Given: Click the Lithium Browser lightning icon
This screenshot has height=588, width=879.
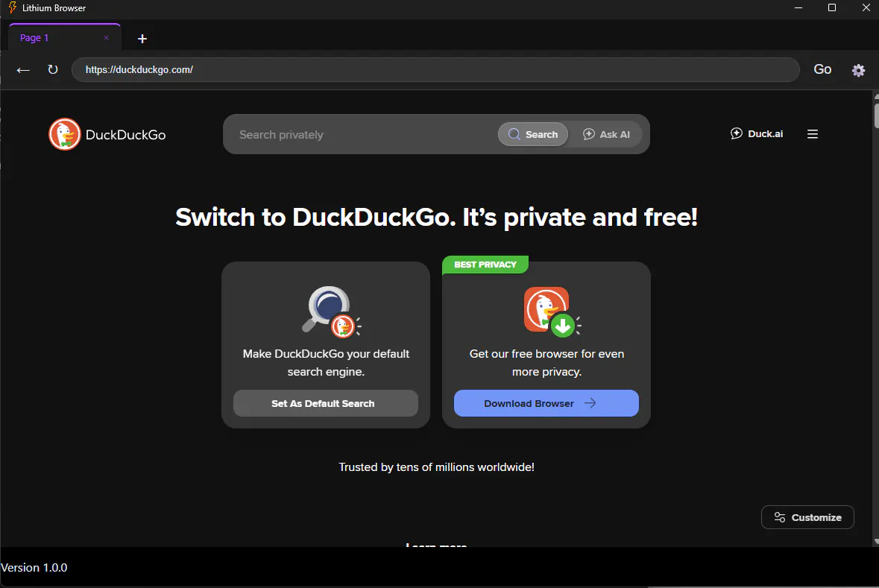Looking at the screenshot, I should 13,8.
